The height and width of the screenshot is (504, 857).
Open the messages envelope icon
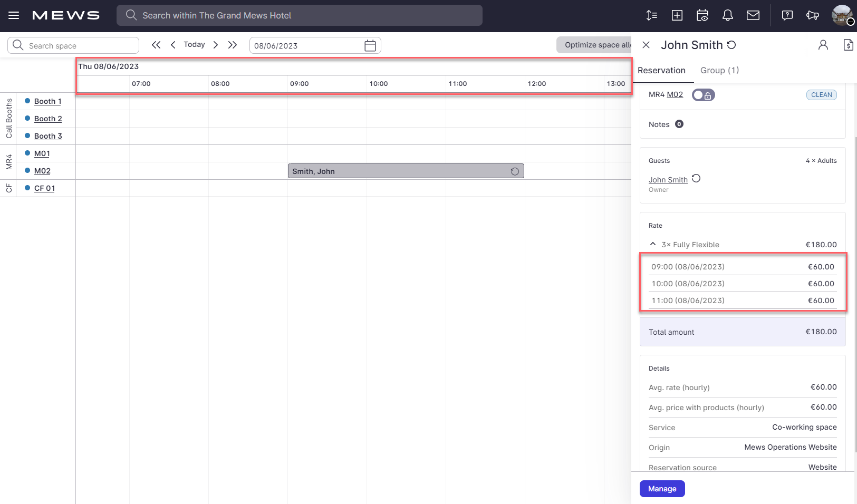pyautogui.click(x=753, y=15)
